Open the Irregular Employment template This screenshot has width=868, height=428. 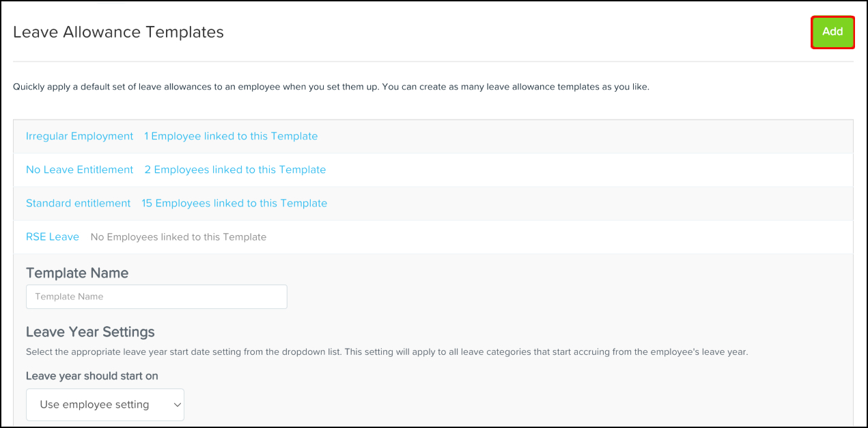coord(79,136)
